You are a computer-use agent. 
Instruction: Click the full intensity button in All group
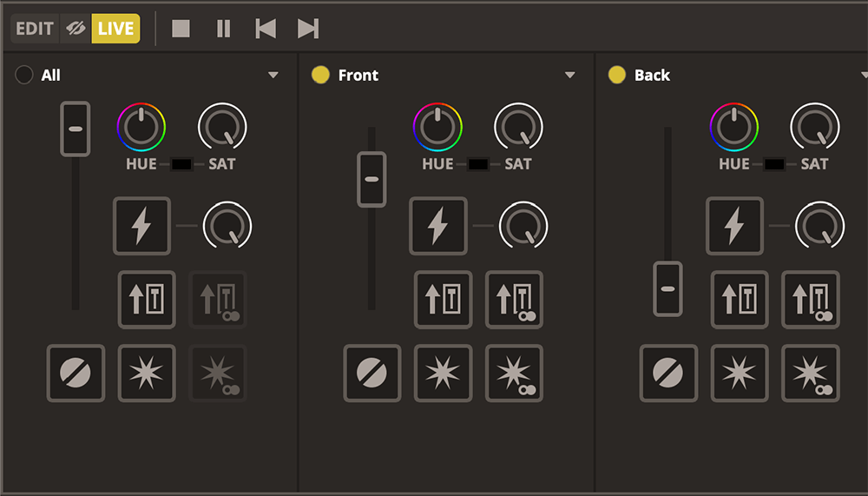147,300
